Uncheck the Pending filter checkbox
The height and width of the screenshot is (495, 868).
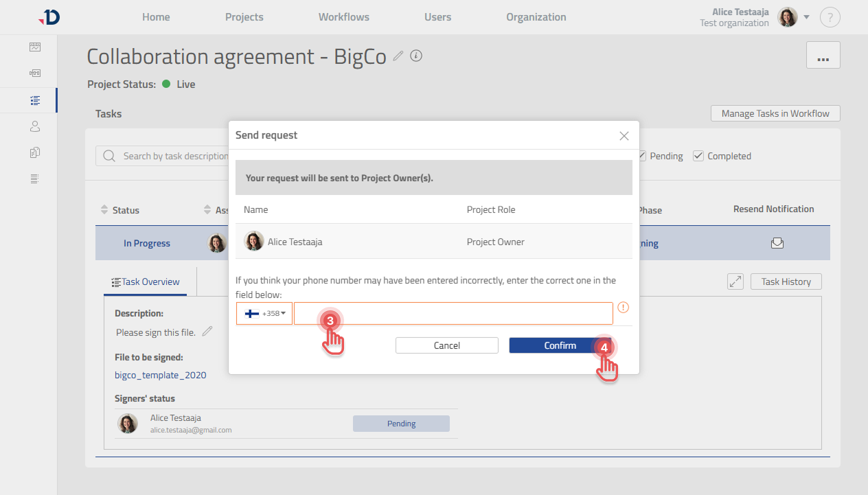coord(642,156)
